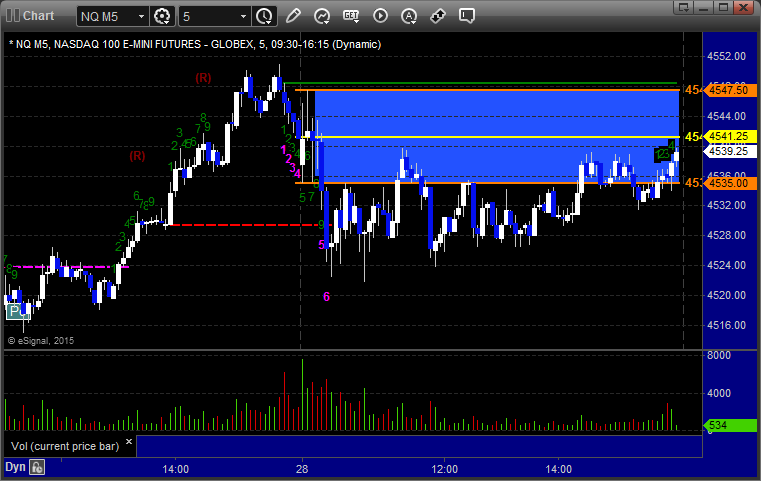This screenshot has height=481, width=761.
Task: Click the 12:00 time axis label
Action: coord(445,469)
